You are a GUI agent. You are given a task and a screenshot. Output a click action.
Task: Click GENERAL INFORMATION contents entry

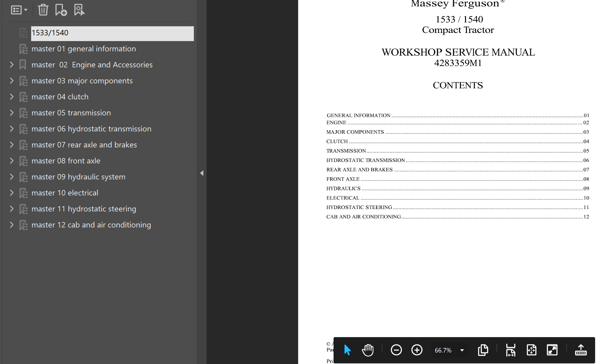458,115
